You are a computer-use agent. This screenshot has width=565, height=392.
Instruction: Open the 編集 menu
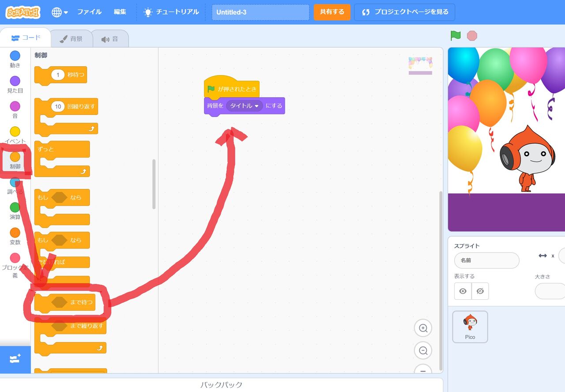click(120, 12)
